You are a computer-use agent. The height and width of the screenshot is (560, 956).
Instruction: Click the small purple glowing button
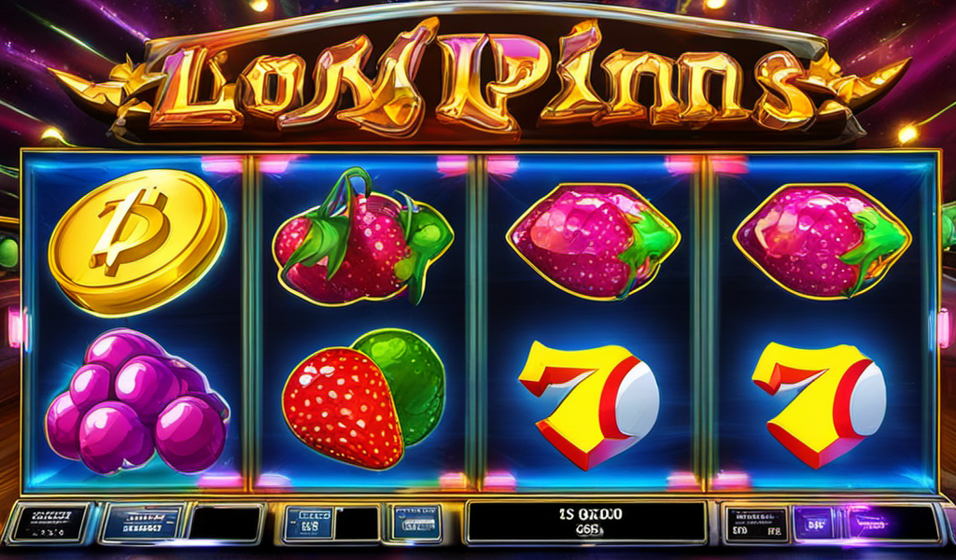pos(816,524)
